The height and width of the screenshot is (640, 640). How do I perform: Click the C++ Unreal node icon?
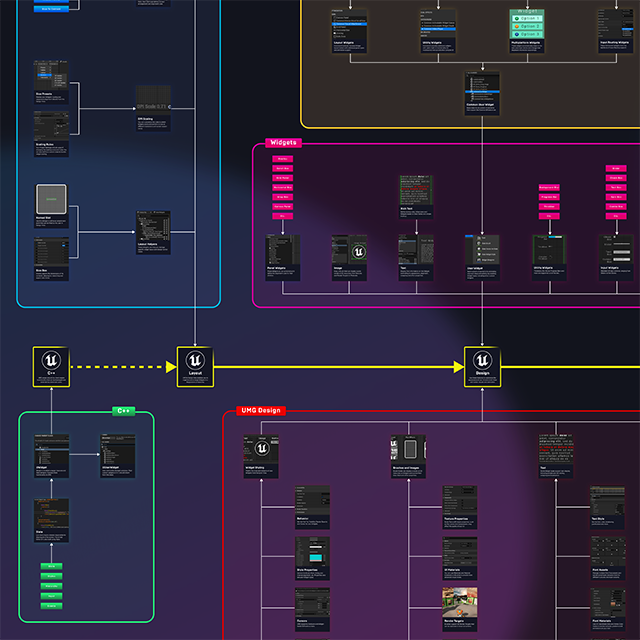pos(49,364)
